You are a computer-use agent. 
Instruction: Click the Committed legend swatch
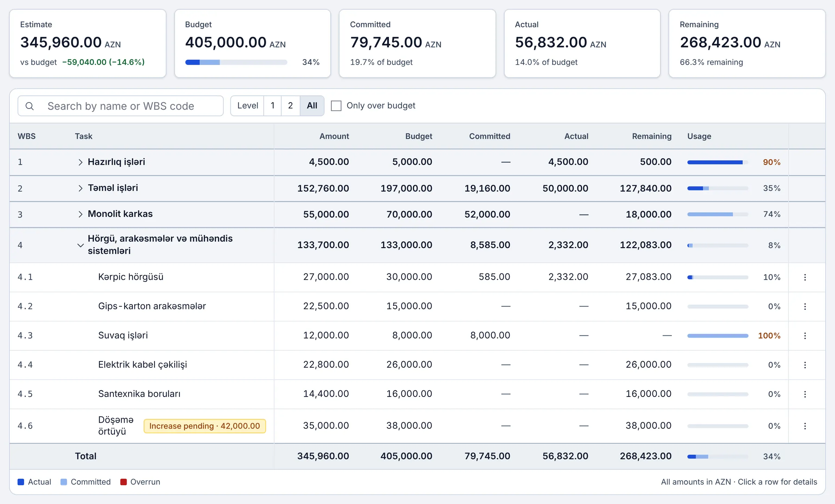tap(64, 482)
